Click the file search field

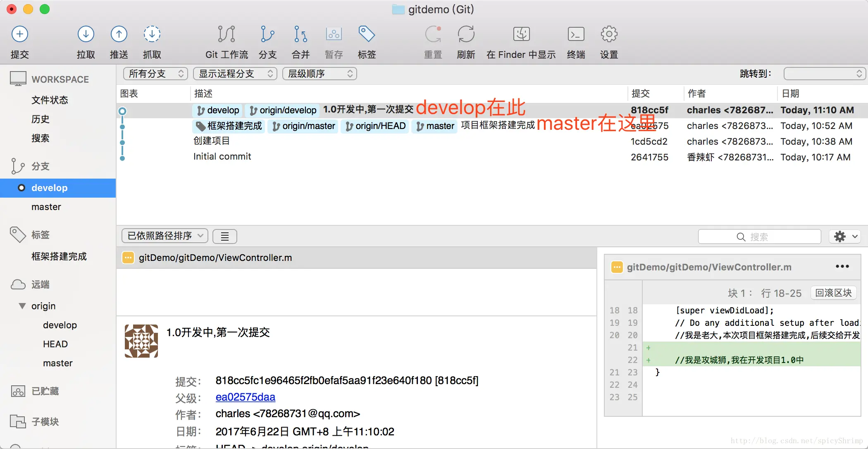(759, 236)
